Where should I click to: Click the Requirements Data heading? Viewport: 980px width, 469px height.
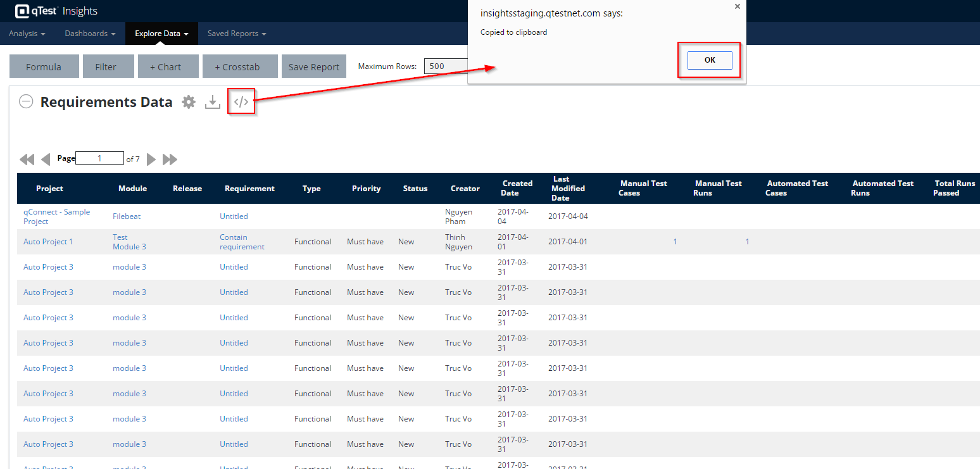(106, 102)
